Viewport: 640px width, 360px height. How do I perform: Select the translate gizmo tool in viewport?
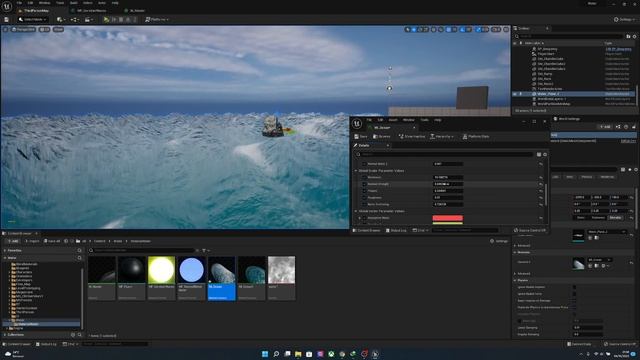(x=413, y=29)
